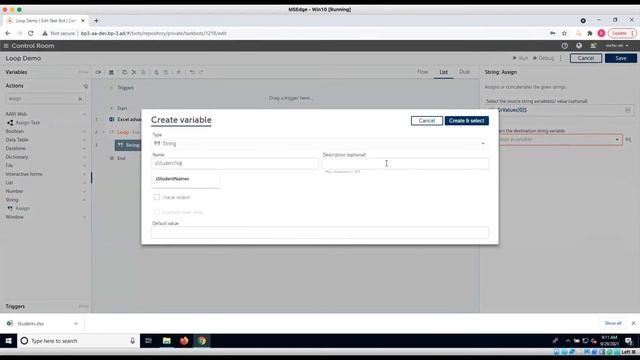Click the second toolbar icon next to record
Screen dimensions: 640x360
pyautogui.click(x=111, y=72)
